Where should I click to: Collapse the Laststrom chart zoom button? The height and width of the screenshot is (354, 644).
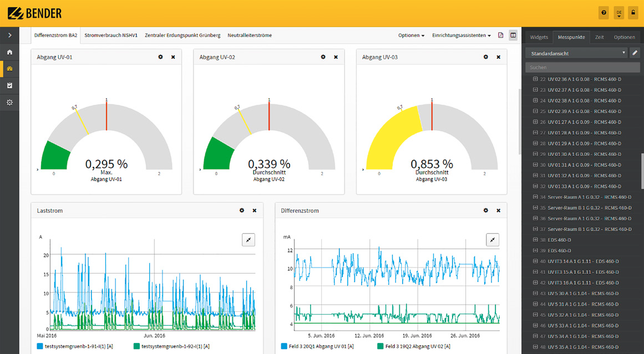coord(249,240)
